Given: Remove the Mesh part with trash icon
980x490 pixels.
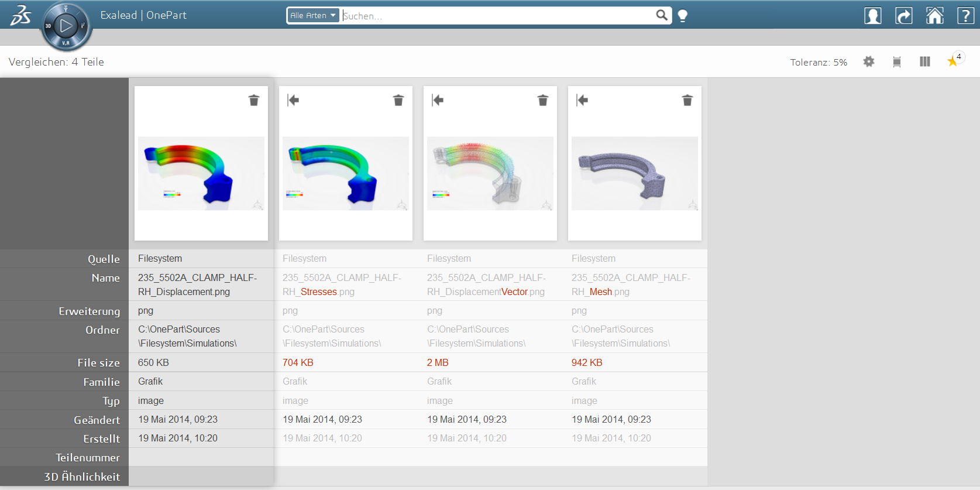Looking at the screenshot, I should (x=687, y=100).
